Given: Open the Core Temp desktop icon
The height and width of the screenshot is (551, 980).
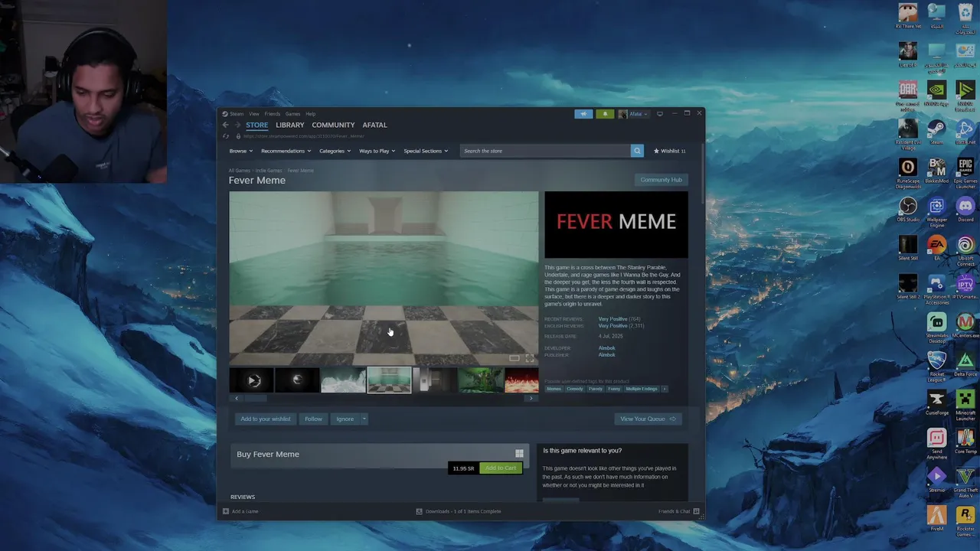Looking at the screenshot, I should coord(965,441).
